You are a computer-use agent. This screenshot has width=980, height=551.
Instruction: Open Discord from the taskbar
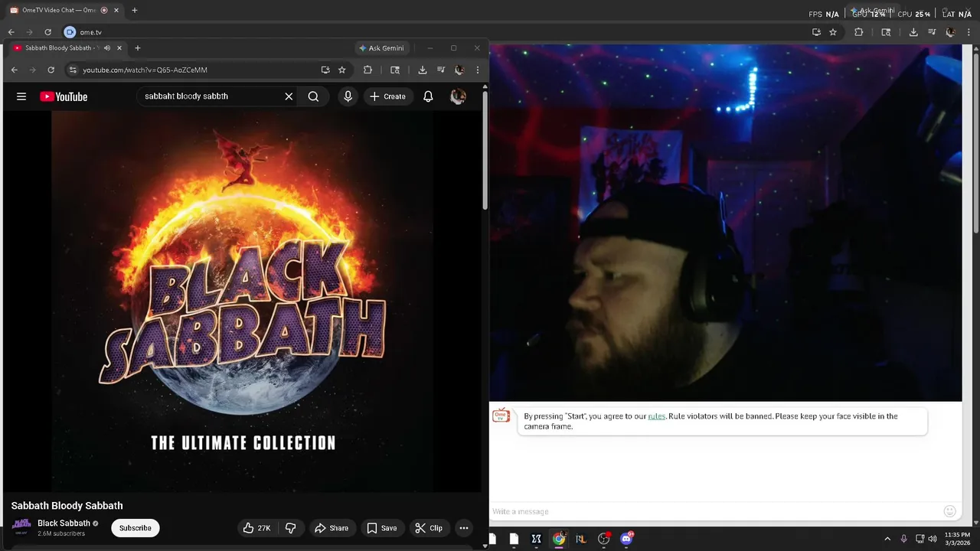626,539
